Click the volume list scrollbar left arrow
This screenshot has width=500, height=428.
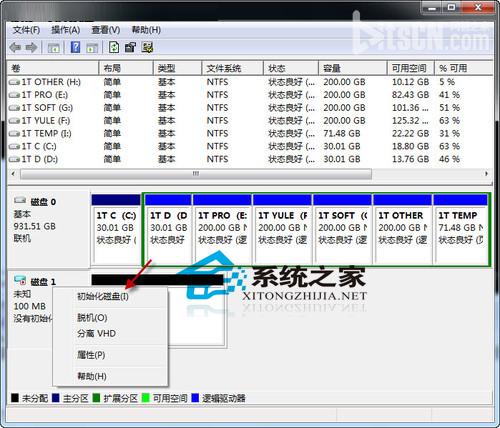[x=13, y=174]
